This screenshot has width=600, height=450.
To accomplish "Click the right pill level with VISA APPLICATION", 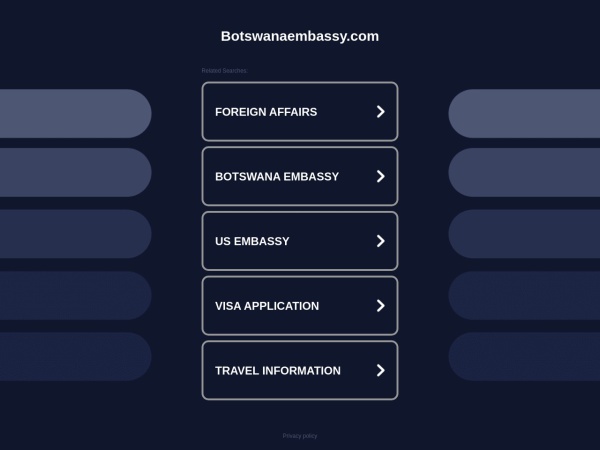I will 524,296.
